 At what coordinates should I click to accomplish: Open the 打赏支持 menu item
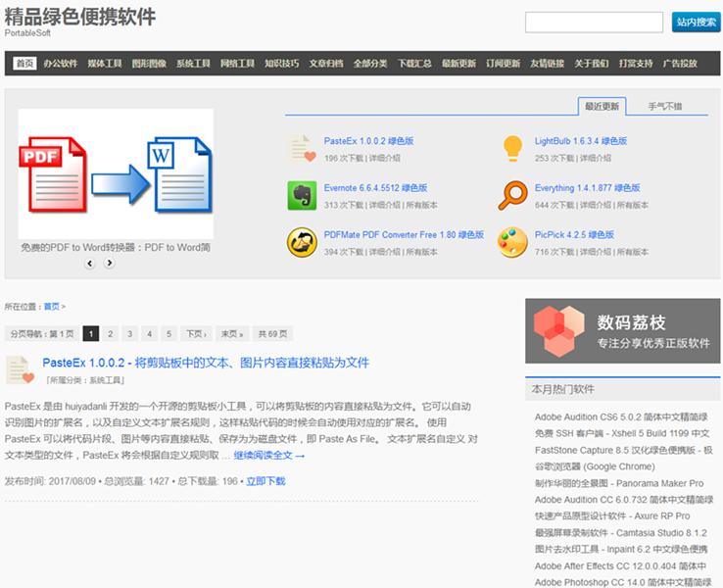click(636, 63)
